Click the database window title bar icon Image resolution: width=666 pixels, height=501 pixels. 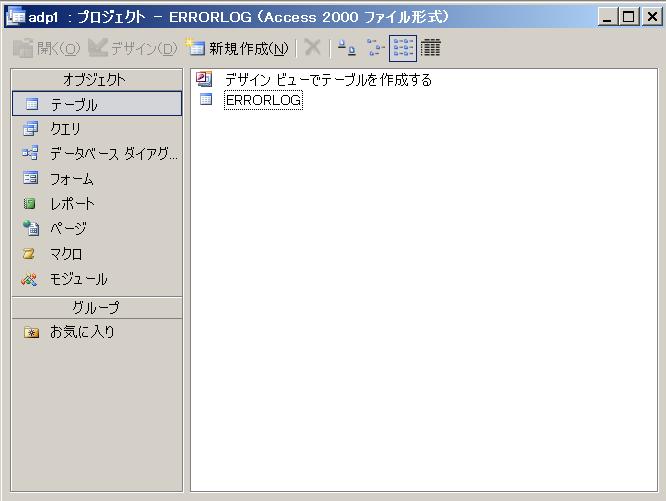(x=16, y=17)
